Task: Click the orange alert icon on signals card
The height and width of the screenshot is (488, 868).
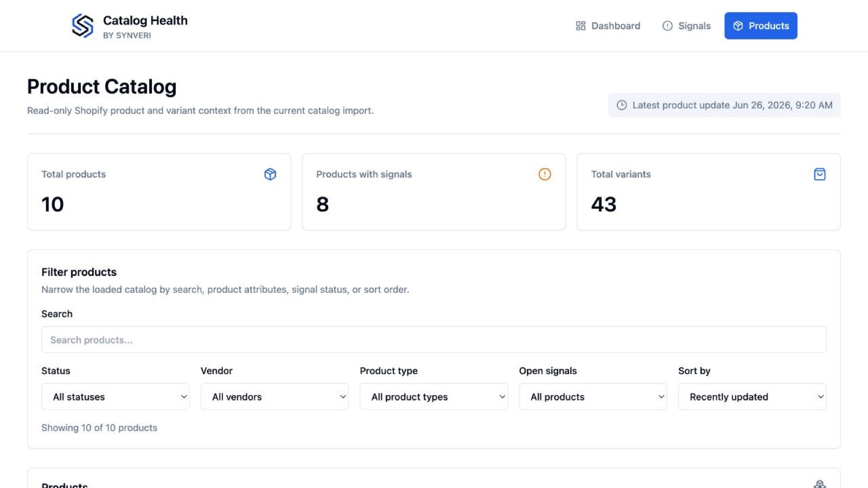Action: (545, 174)
